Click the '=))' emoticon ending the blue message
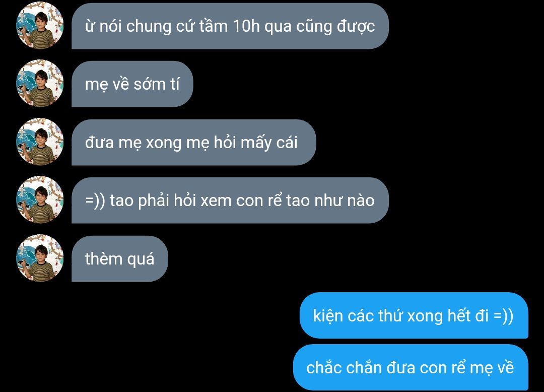544x392 pixels. (503, 316)
